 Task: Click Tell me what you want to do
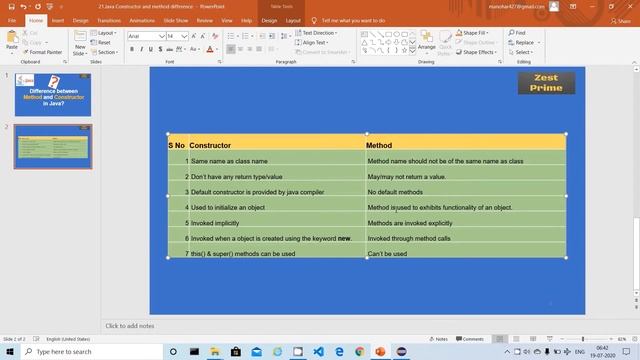pos(353,20)
